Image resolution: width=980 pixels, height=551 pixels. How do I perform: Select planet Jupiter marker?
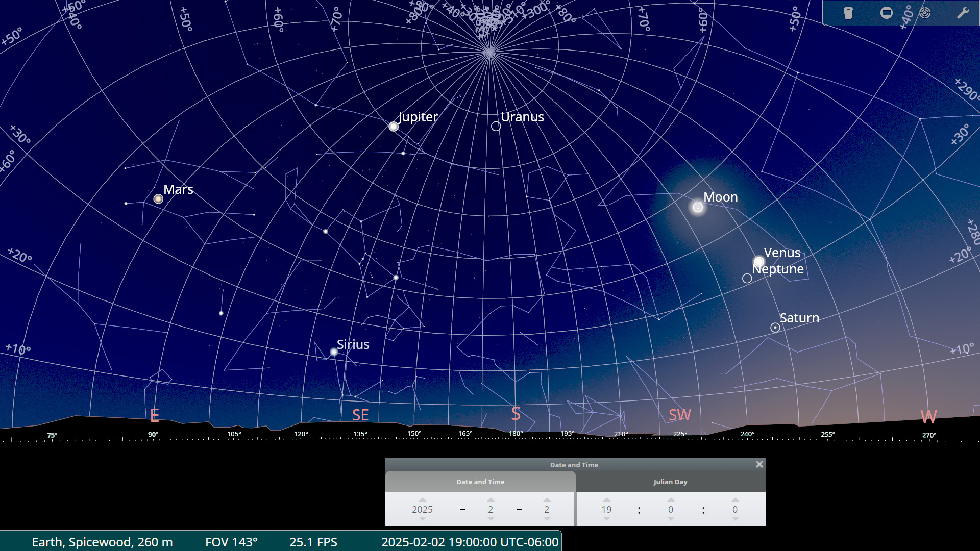pyautogui.click(x=394, y=127)
